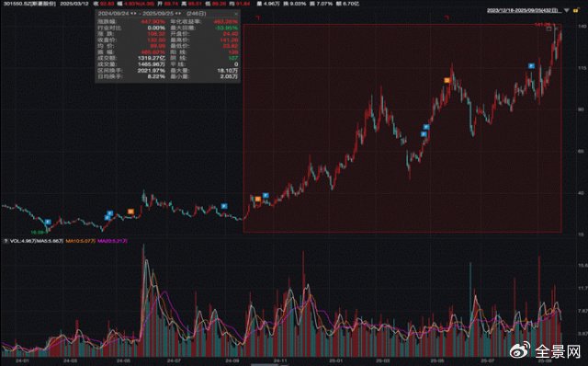Select the 1319.27亿 turnover value

(x=152, y=58)
